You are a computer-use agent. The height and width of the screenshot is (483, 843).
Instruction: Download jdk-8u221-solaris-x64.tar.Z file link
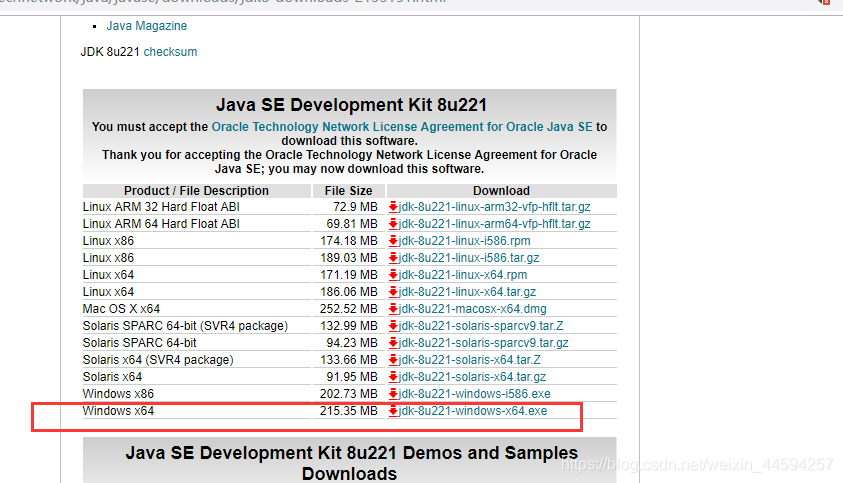pyautogui.click(x=470, y=360)
